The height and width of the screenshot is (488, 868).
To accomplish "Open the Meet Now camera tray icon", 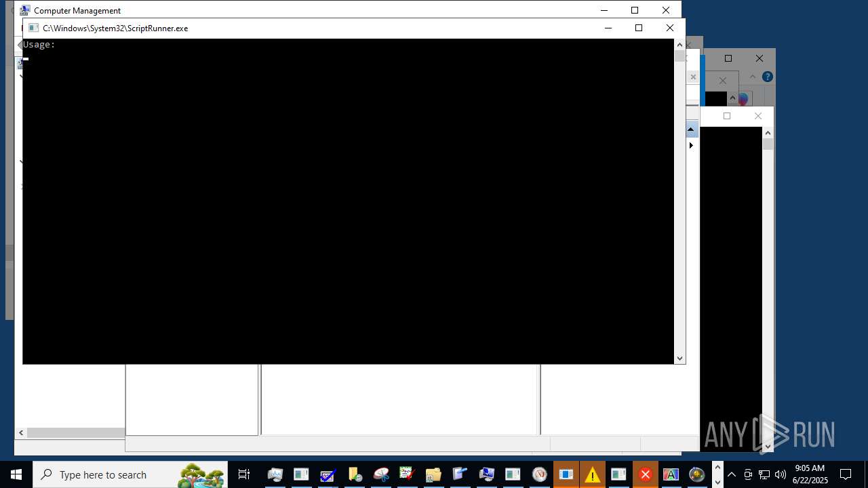I will (748, 474).
